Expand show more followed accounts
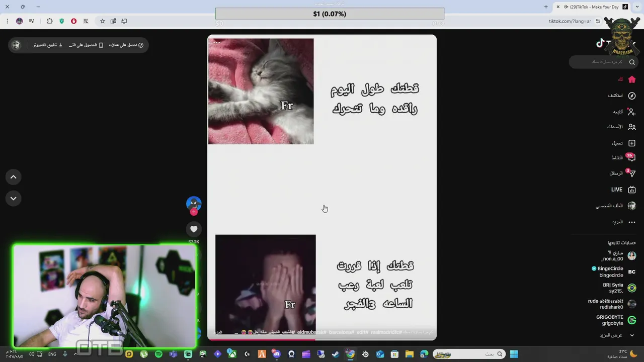 pos(617,335)
